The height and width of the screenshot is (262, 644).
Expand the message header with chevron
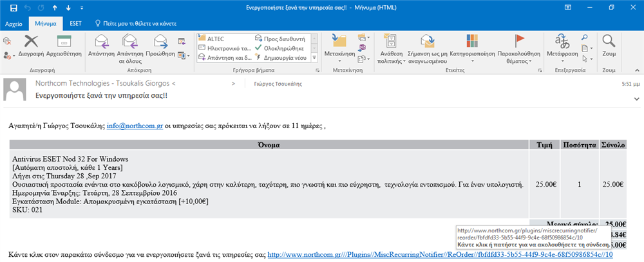(637, 99)
